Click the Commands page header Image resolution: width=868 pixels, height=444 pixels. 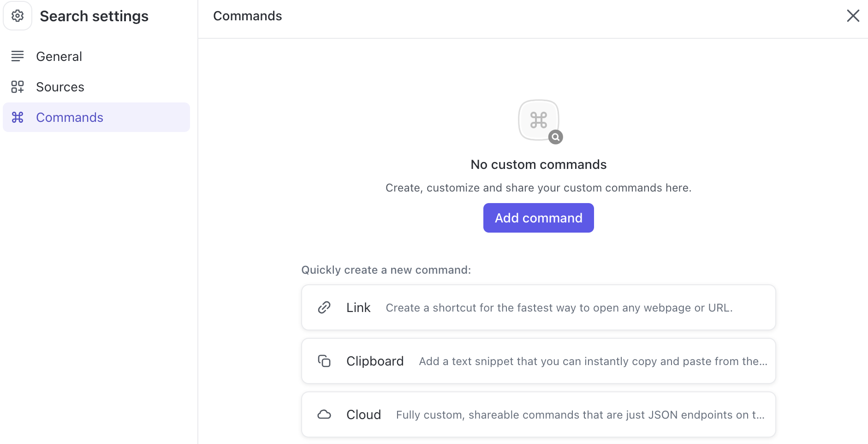(x=247, y=16)
